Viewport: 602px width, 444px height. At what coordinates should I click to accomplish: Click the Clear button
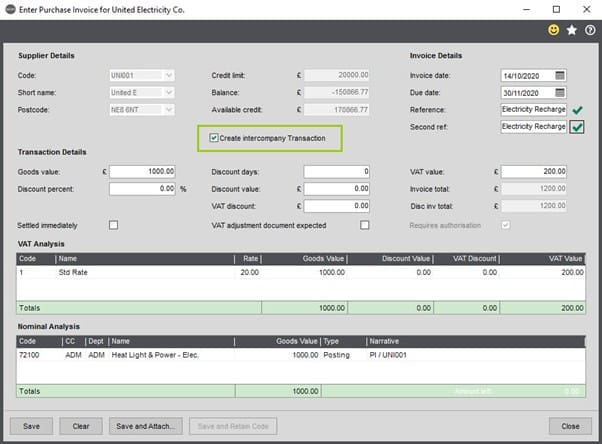pyautogui.click(x=81, y=426)
